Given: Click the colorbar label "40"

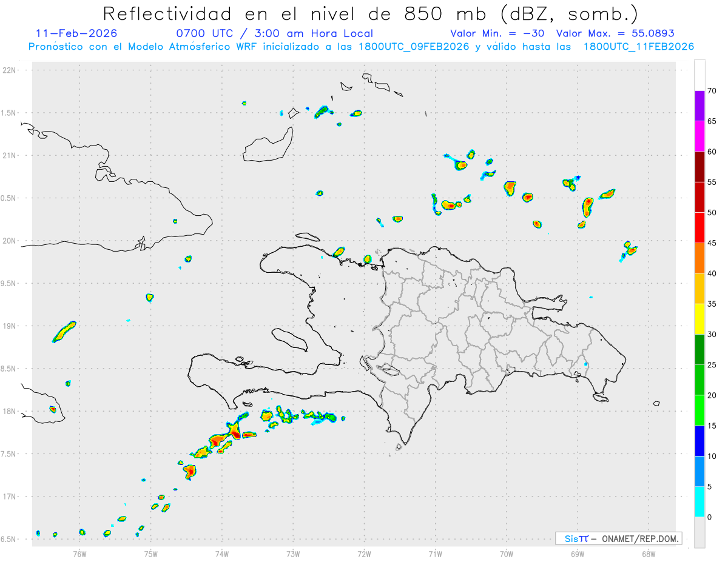Looking at the screenshot, I should click(x=712, y=273).
